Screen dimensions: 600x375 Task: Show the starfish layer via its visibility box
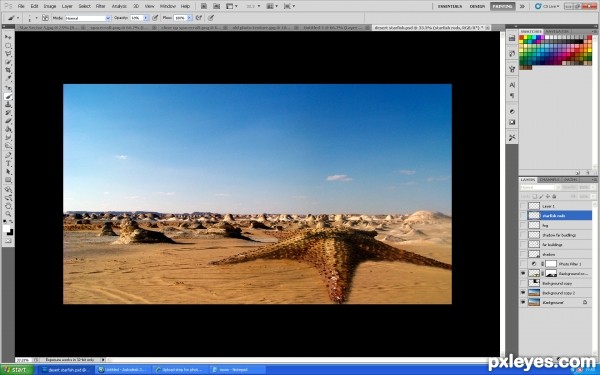coord(523,215)
